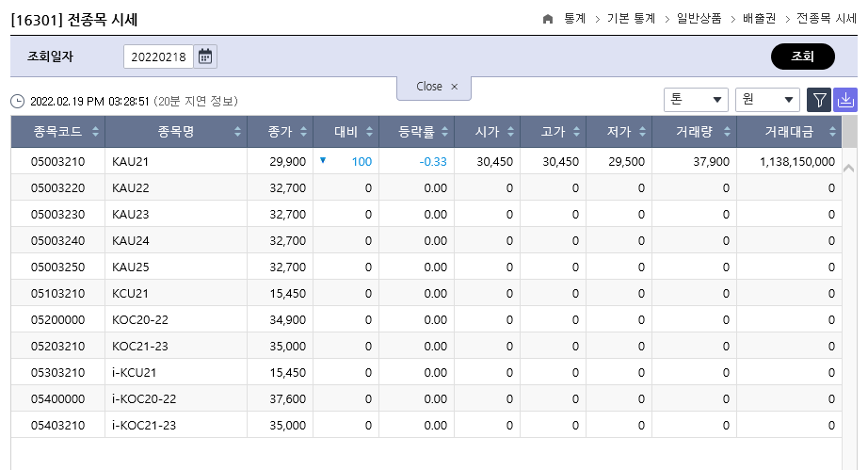Click closing price 34,900
This screenshot has height=470, width=868.
point(288,320)
